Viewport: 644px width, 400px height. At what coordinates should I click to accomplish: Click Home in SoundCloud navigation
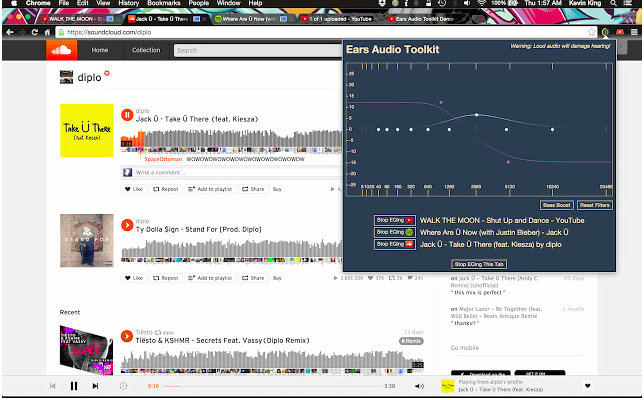click(100, 50)
